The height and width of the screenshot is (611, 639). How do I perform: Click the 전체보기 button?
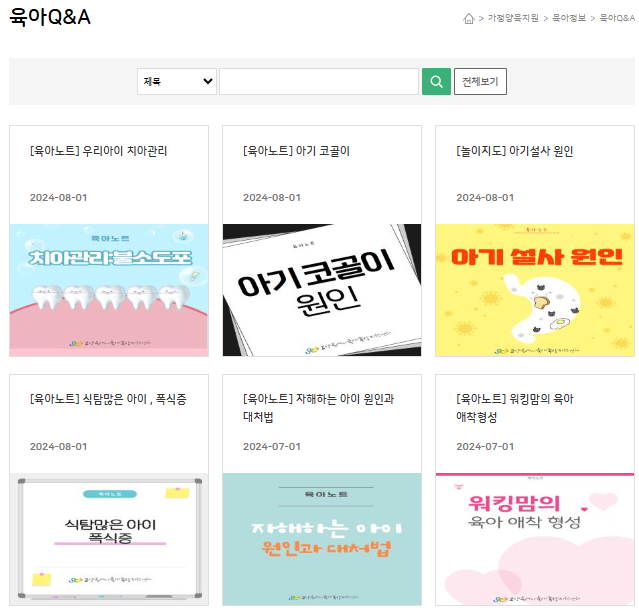tap(480, 82)
